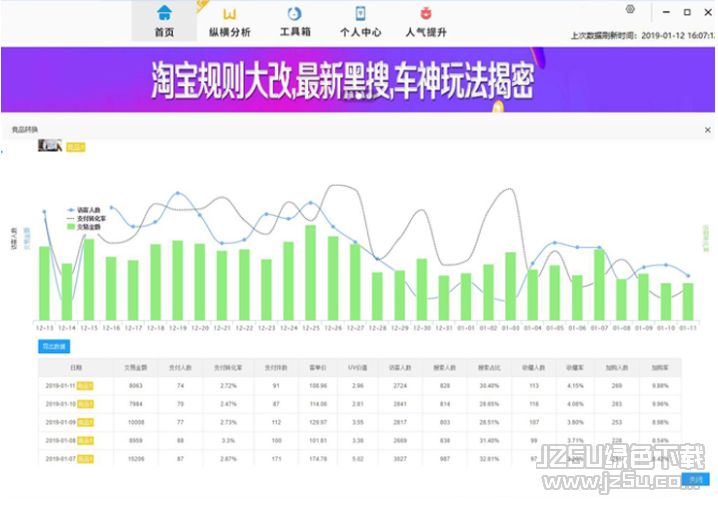Click the blue 关闭 button at the bottom
The width and height of the screenshot is (718, 508).
coord(695,480)
